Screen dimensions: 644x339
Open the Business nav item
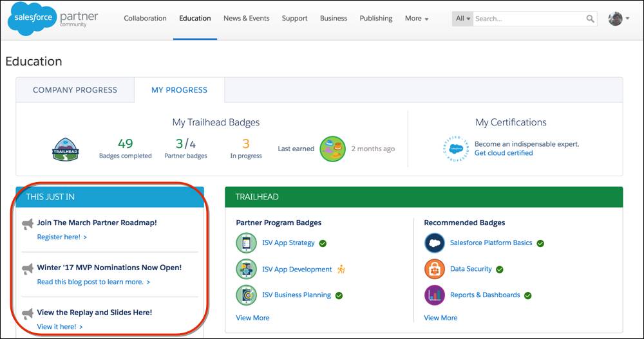coord(334,19)
